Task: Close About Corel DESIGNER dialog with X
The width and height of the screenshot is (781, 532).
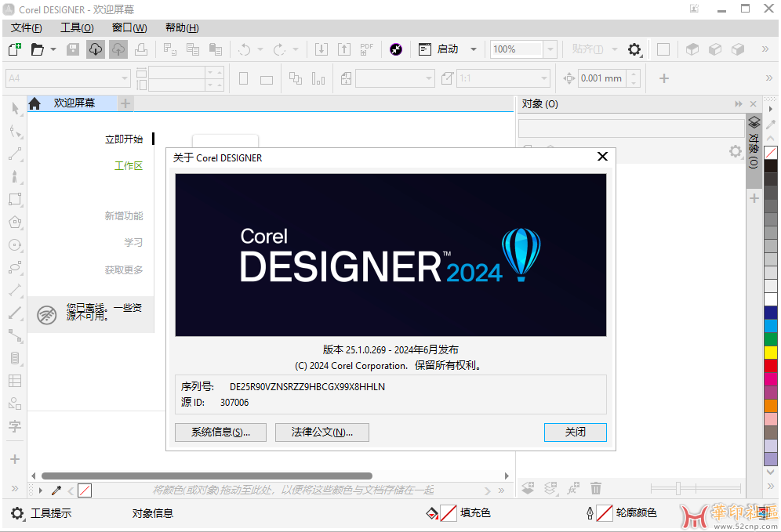Action: click(x=602, y=157)
